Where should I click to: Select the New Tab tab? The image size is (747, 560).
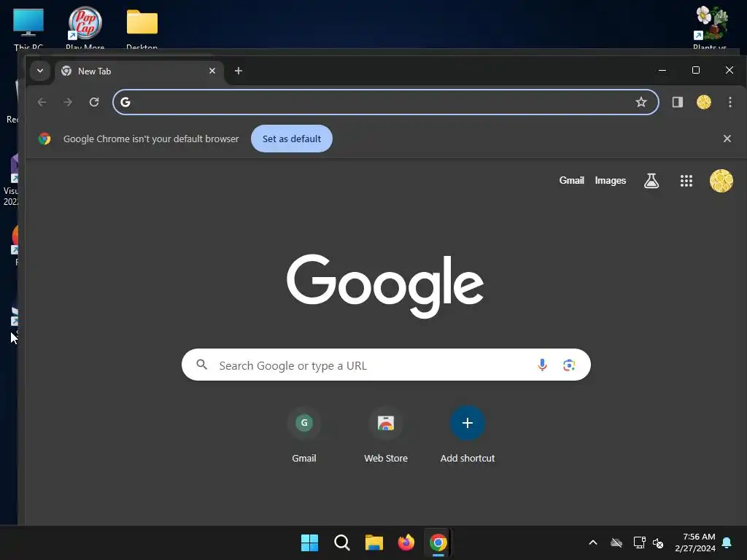click(139, 71)
